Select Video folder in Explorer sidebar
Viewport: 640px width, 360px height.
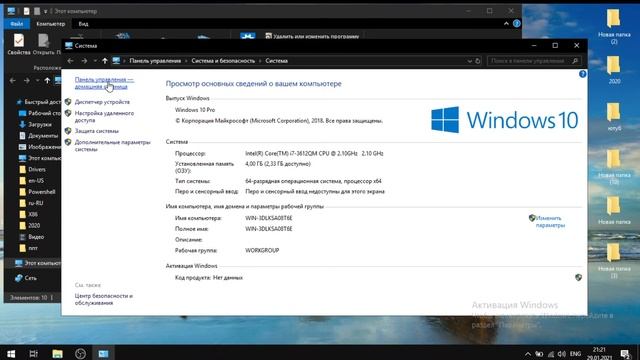coord(32,237)
